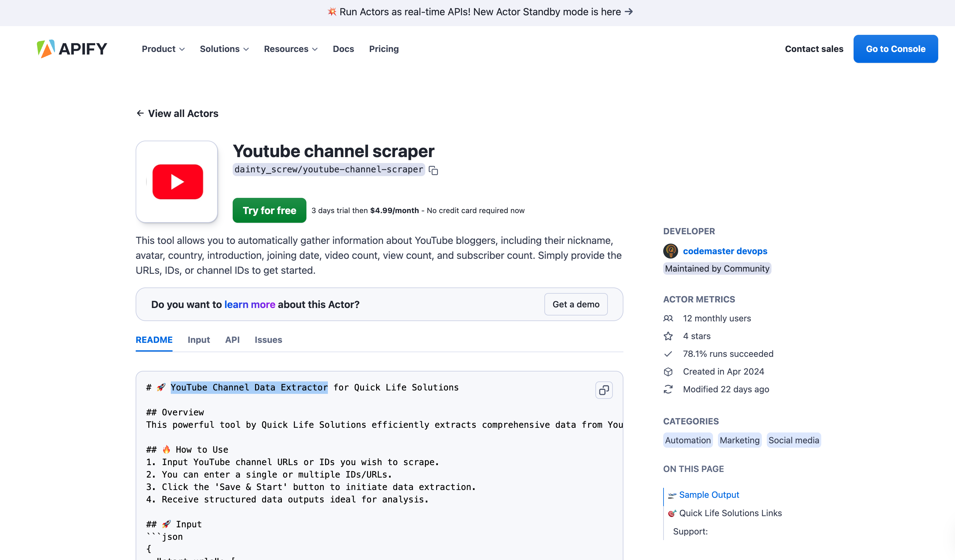Open codemaster devops developer avatar
955x560 pixels.
[x=670, y=250]
